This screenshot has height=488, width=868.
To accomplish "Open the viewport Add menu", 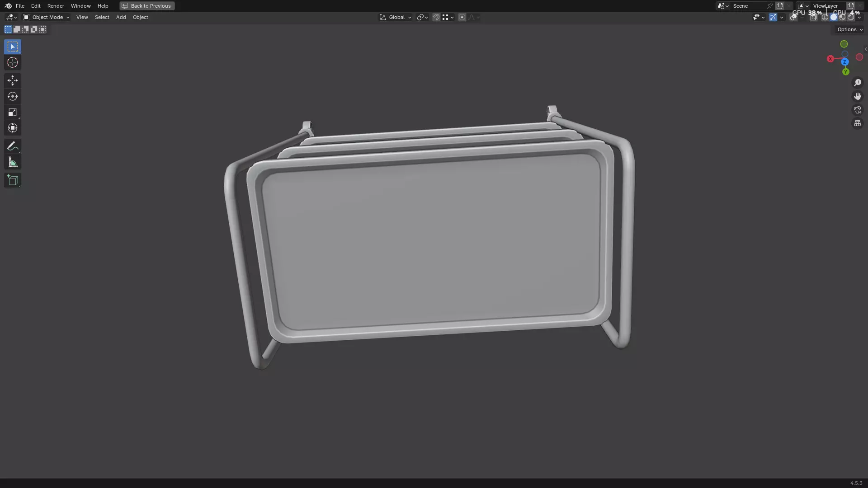I will click(x=121, y=17).
